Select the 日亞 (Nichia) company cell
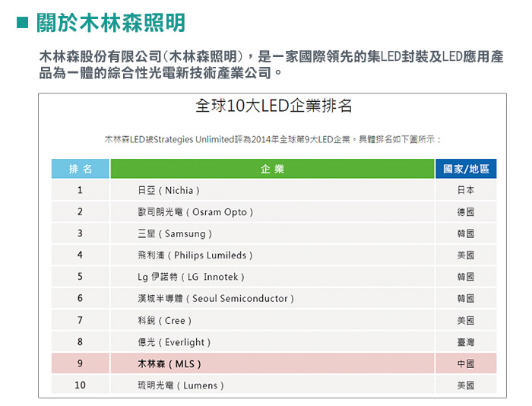This screenshot has width=532, height=406. point(272,190)
